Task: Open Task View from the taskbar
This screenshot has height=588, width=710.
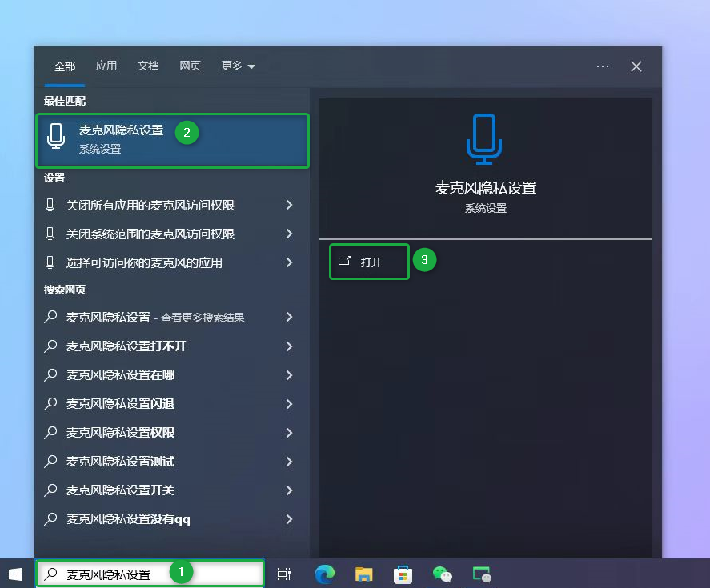Action: 283,574
